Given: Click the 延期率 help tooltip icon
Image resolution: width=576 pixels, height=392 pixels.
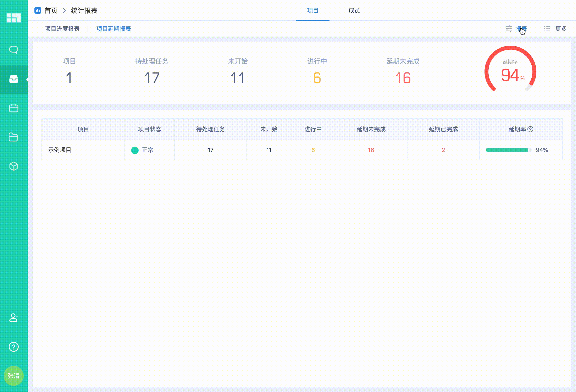Looking at the screenshot, I should pyautogui.click(x=530, y=129).
